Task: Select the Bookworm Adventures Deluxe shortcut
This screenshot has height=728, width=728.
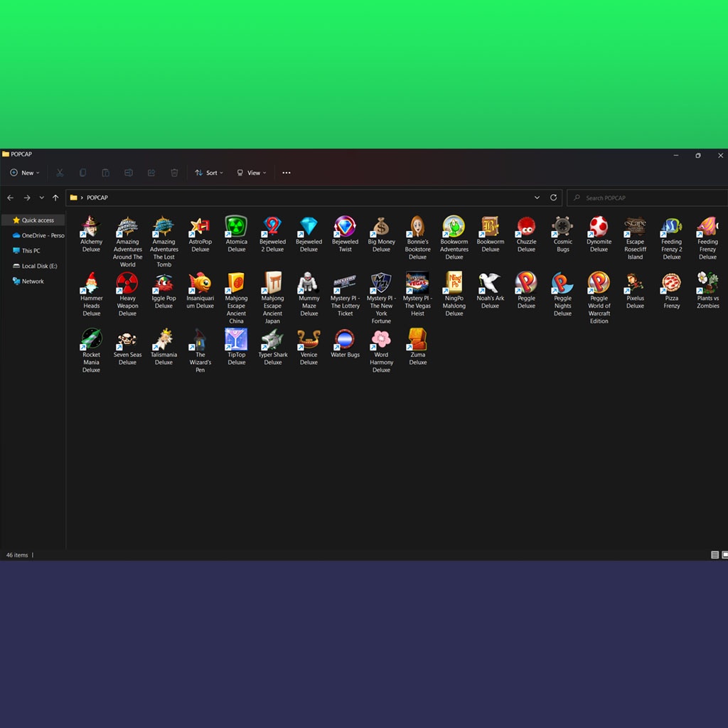Action: (454, 227)
